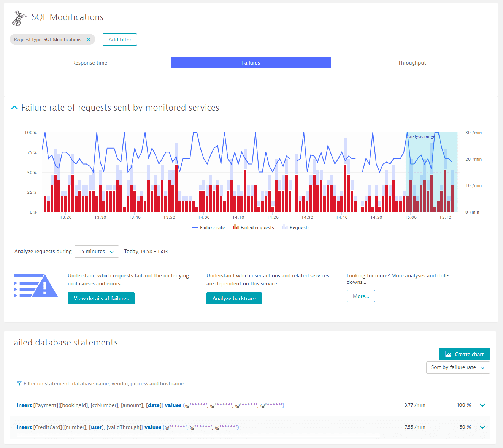
Task: Open the 15 minutes analysis duration dropdown
Action: 97,252
